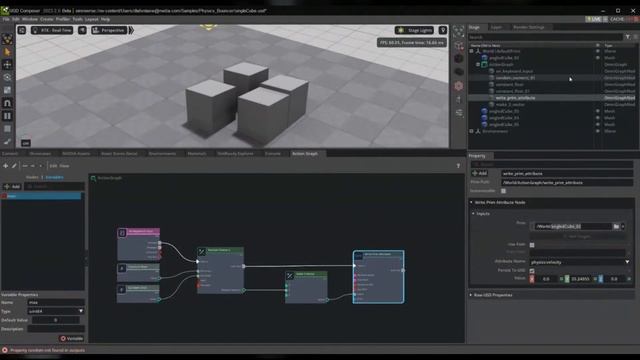Click the folder icon next to Prim path
This screenshot has height=360, width=640.
[616, 227]
